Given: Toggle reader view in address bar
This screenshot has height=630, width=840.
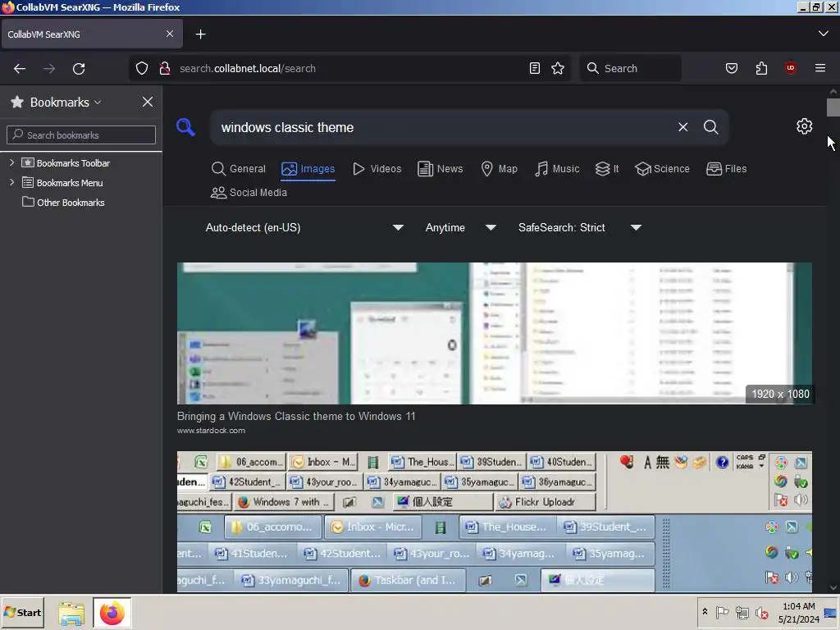Looking at the screenshot, I should click(535, 69).
